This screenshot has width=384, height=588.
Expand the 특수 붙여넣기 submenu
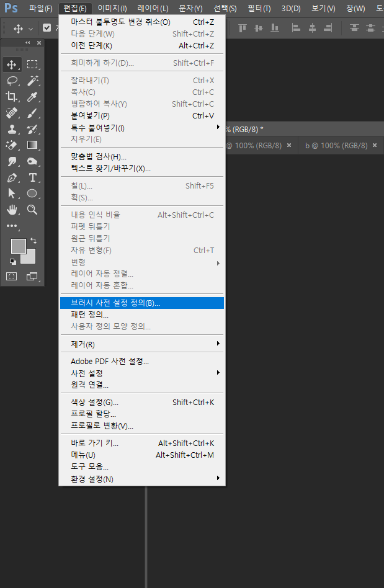[218, 127]
